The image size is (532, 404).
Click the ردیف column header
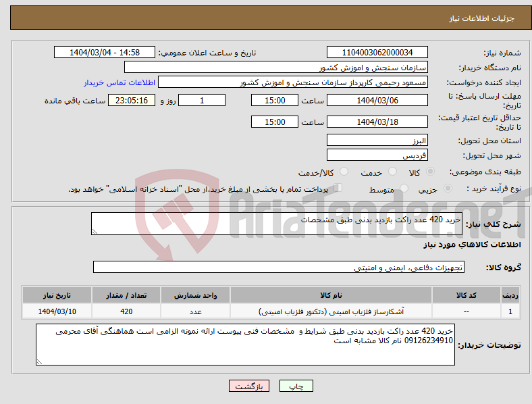[510, 295]
